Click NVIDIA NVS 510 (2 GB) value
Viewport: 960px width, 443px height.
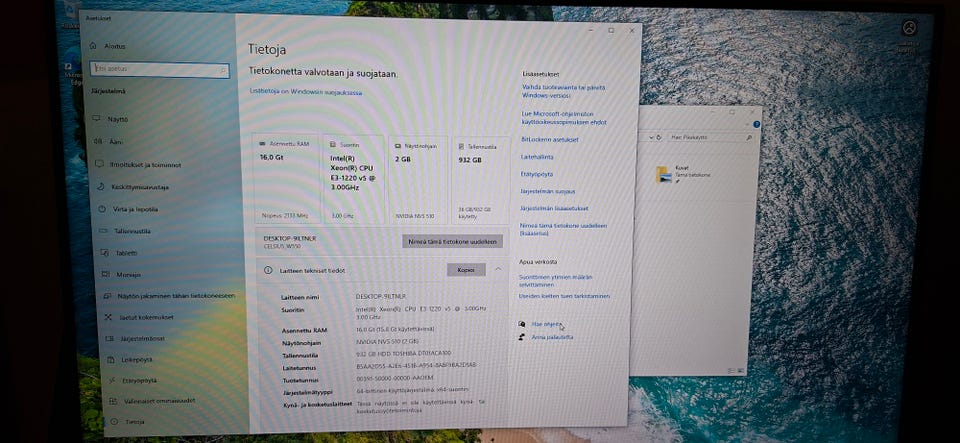point(387,342)
